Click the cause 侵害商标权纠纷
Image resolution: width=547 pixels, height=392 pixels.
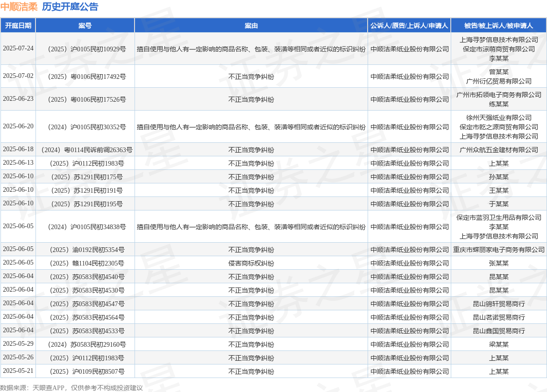(251, 263)
